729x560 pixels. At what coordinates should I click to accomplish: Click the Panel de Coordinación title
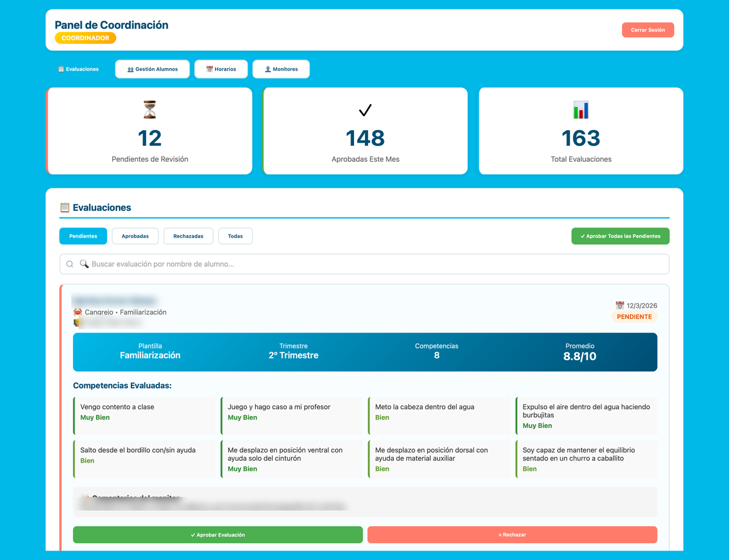(x=111, y=25)
